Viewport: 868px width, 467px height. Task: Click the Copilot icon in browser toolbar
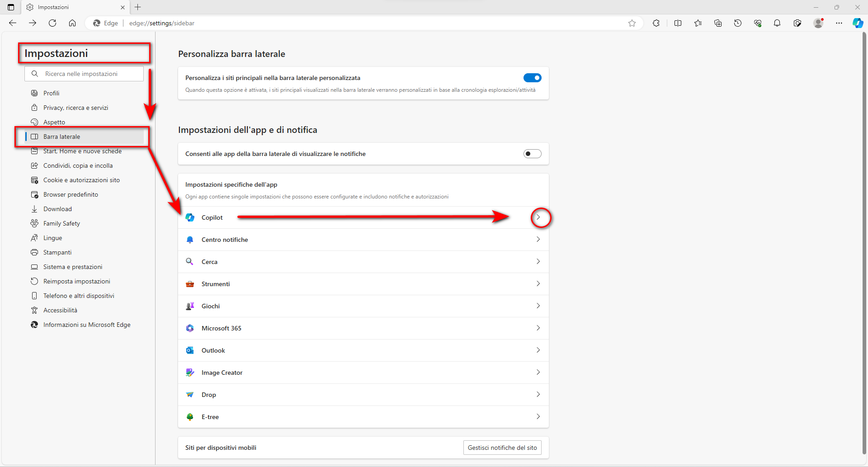pyautogui.click(x=858, y=23)
